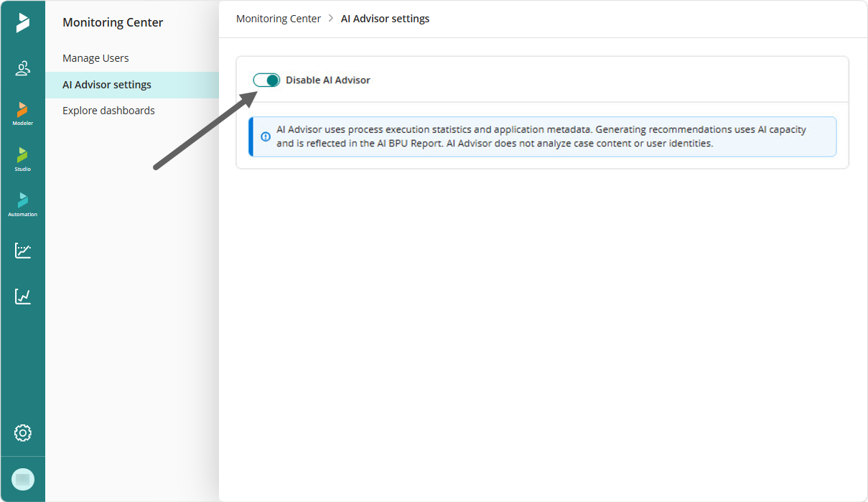Viewport: 868px width, 502px height.
Task: Open the solid-line chart icon in sidebar
Action: [x=23, y=296]
